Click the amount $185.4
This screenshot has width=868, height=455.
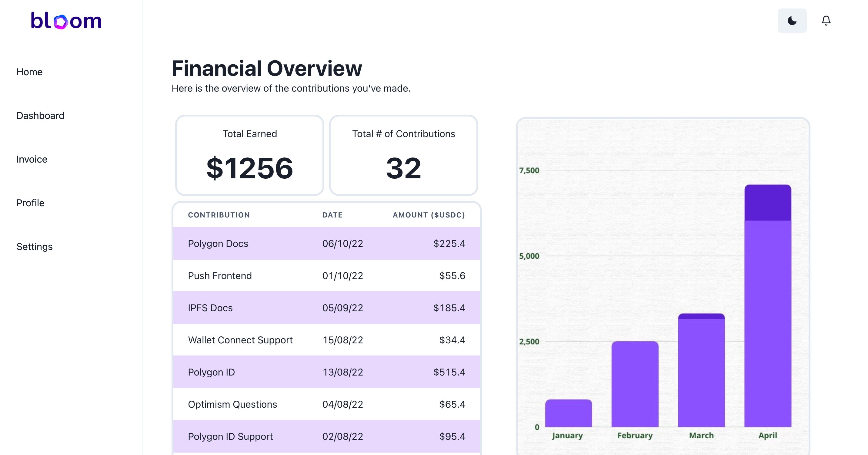click(449, 308)
